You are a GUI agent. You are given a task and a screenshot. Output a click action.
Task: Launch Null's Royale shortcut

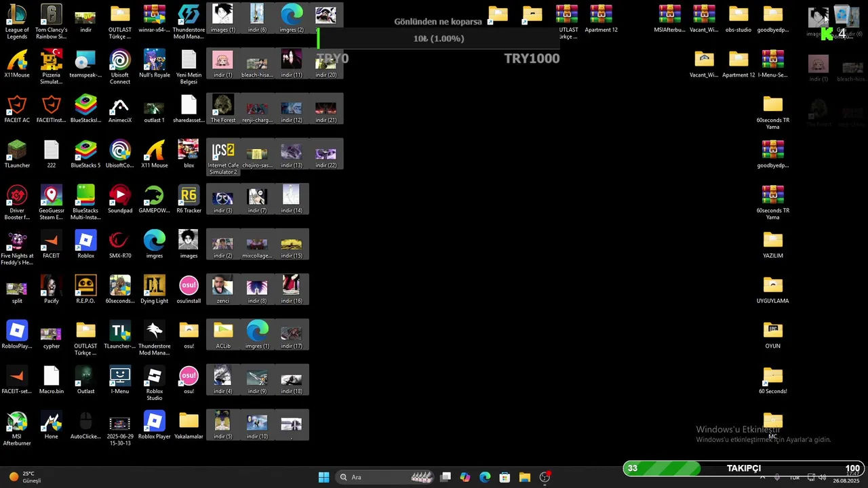[x=155, y=64]
